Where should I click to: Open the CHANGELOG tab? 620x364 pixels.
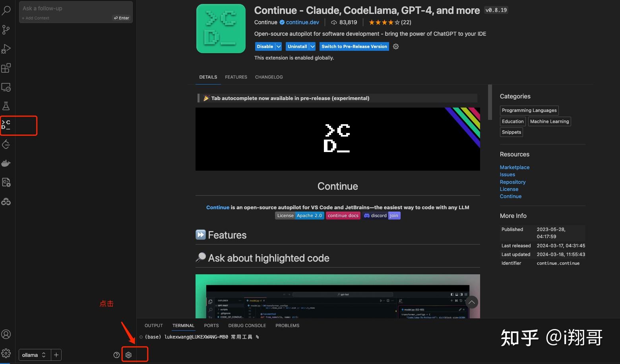(269, 77)
